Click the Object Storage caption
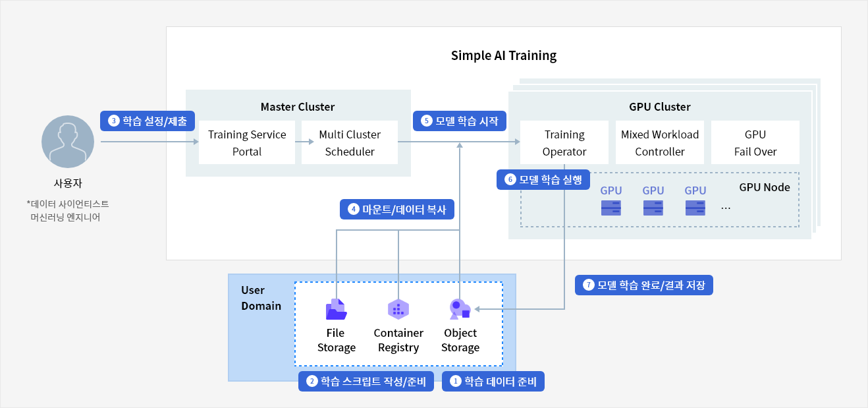This screenshot has width=868, height=408. tap(460, 340)
